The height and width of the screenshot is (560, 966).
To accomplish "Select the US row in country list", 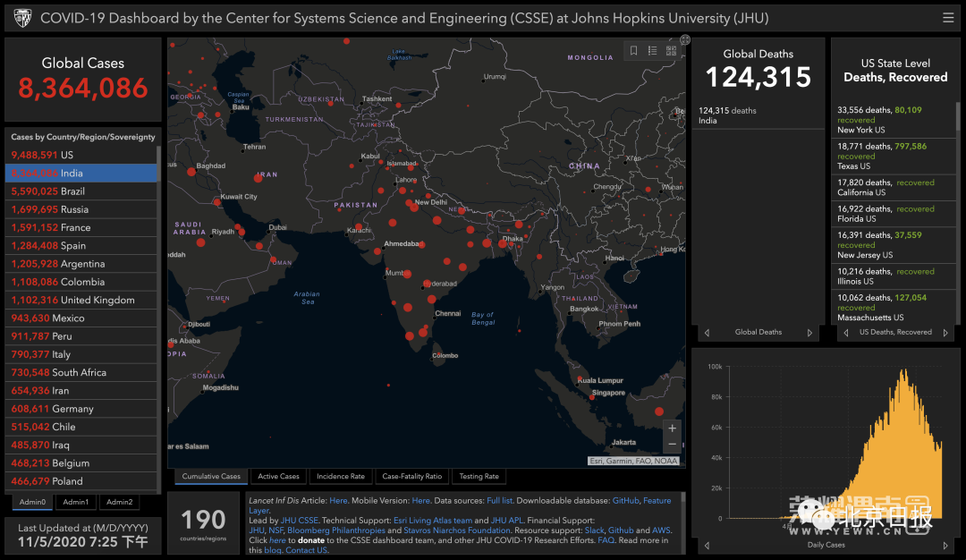I will [x=80, y=155].
